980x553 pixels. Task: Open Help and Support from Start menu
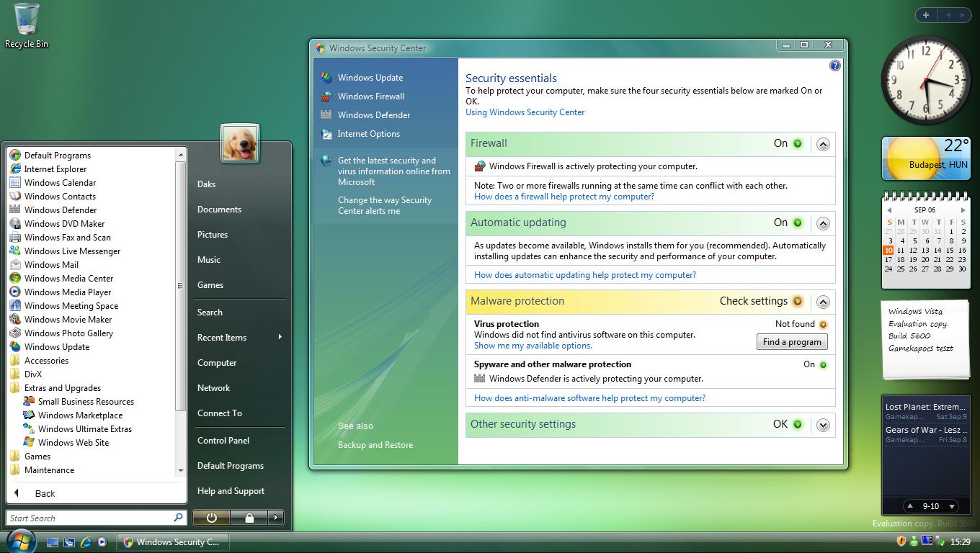231,490
